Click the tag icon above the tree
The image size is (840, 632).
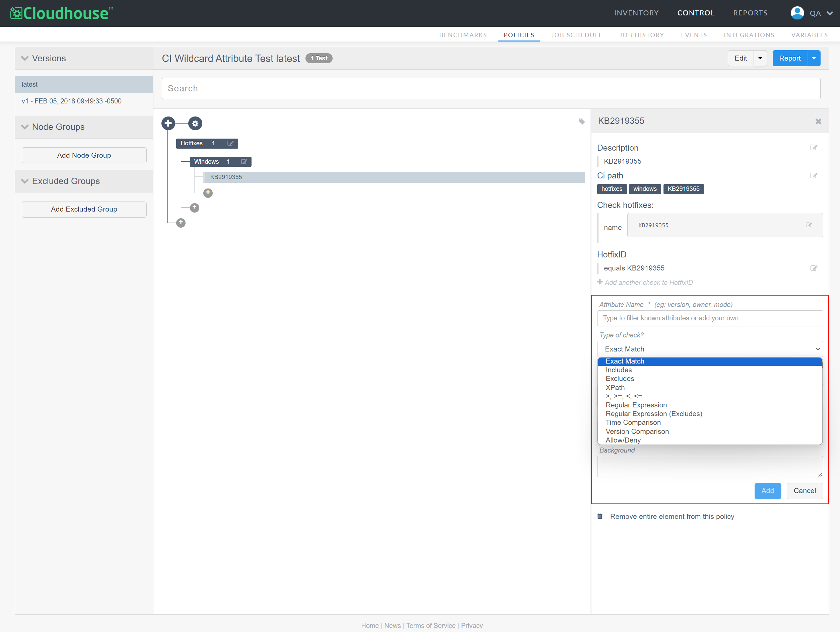581,122
